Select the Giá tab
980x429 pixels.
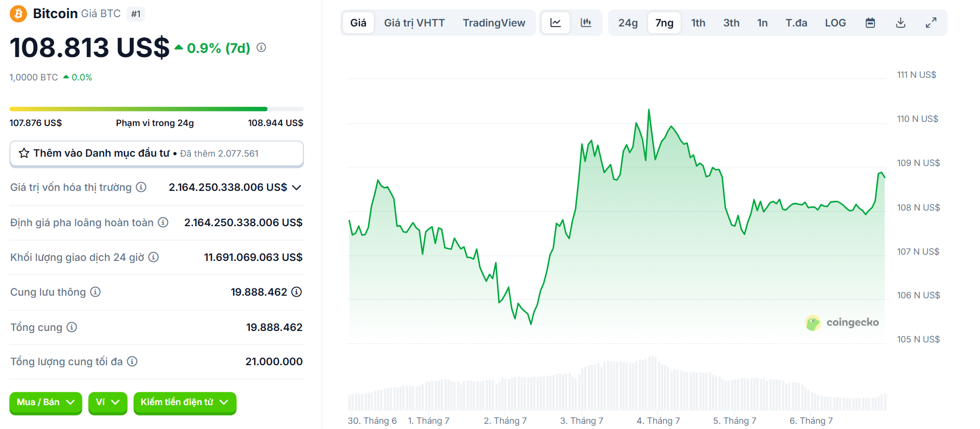coord(358,23)
